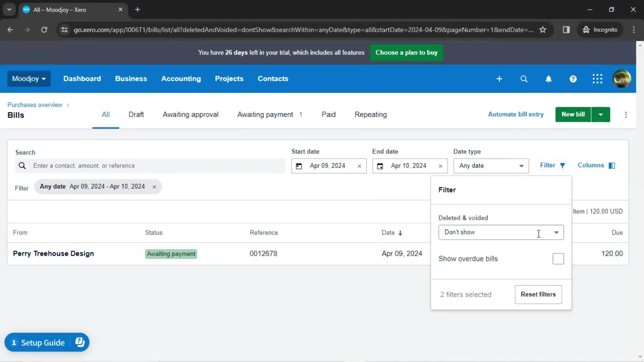Expand the New bill dropdown arrow
Viewport: 644px width, 362px height.
[x=601, y=115]
